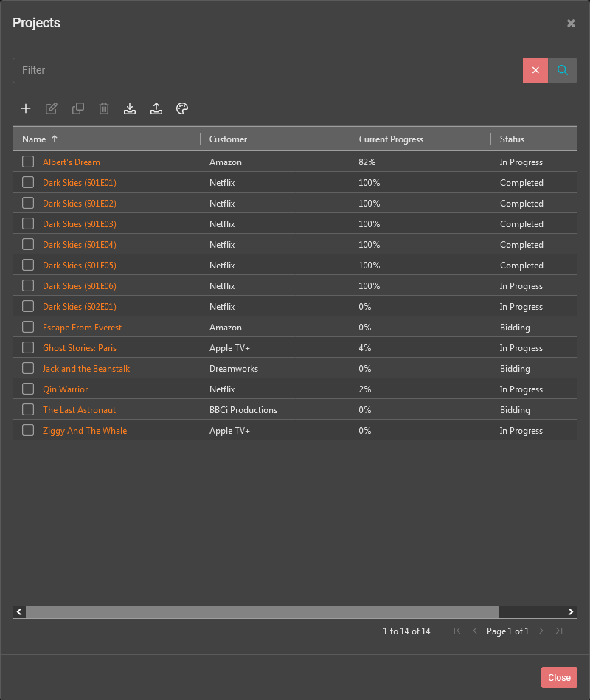Check the checkbox for Albert's Dream
This screenshot has height=700, width=590.
pos(27,162)
